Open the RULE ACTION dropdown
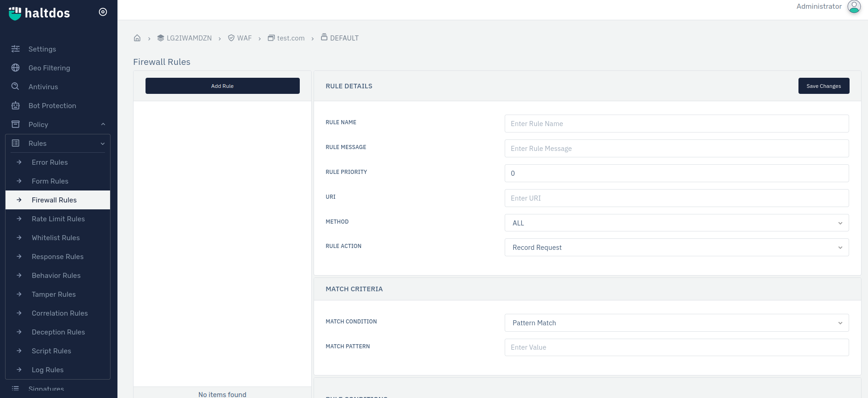Screen dimensions: 868x398 676,248
